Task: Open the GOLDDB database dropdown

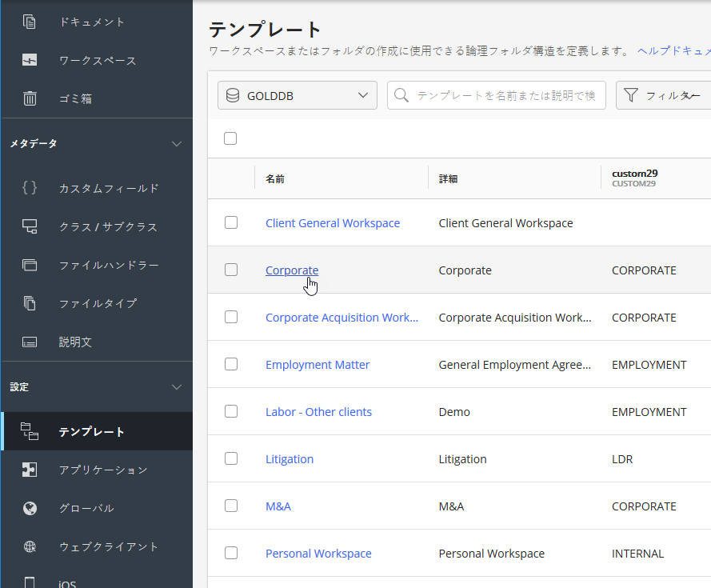Action: pos(297,95)
